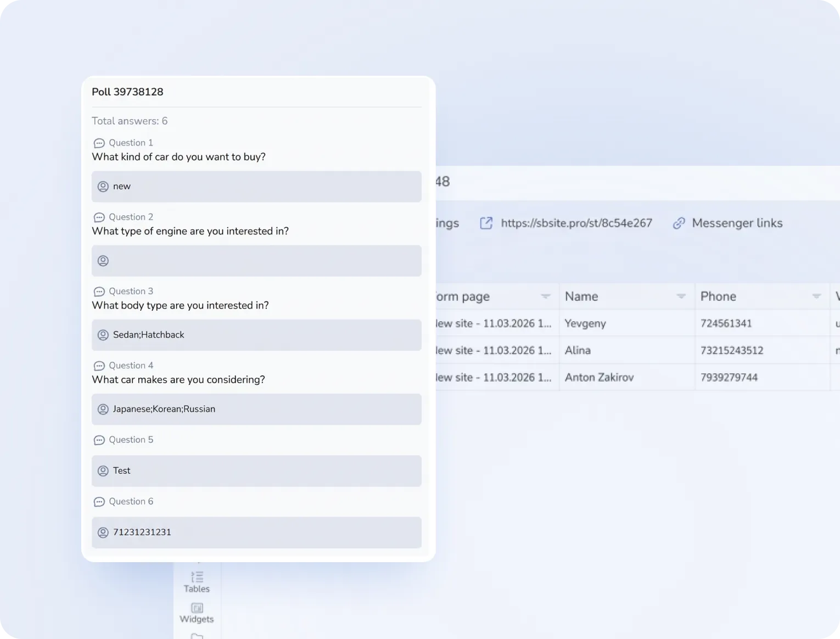Click the user icon beside 71231231231

click(103, 532)
